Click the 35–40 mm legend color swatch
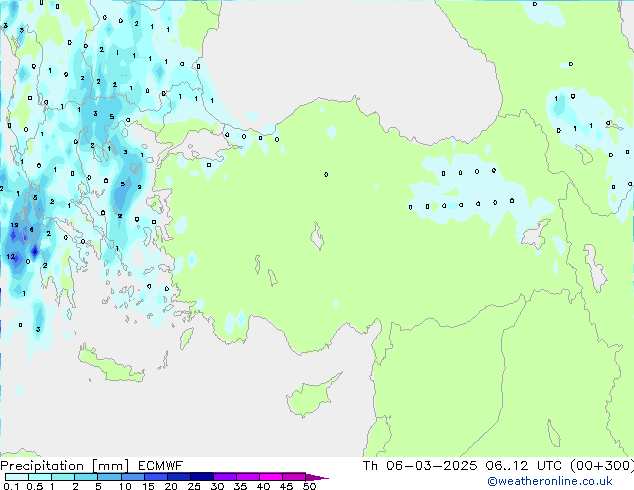Viewport: 634px width, 490px height. 248,477
